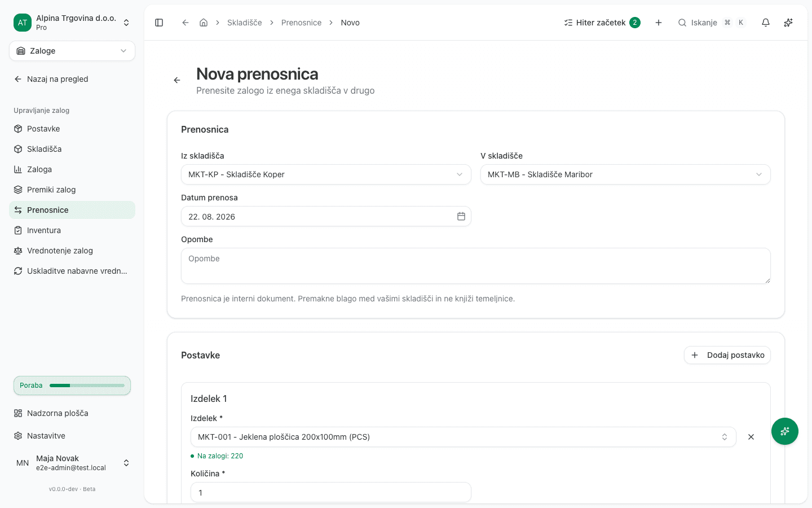Open the notifications bell
The height and width of the screenshot is (508, 812).
pyautogui.click(x=766, y=23)
